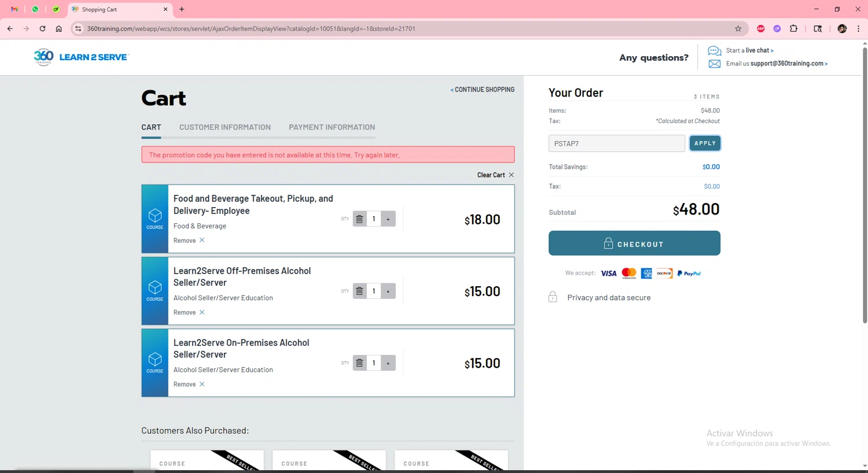Increase quantity of On-Premises Alcohol course
868x473 pixels.
tap(388, 363)
